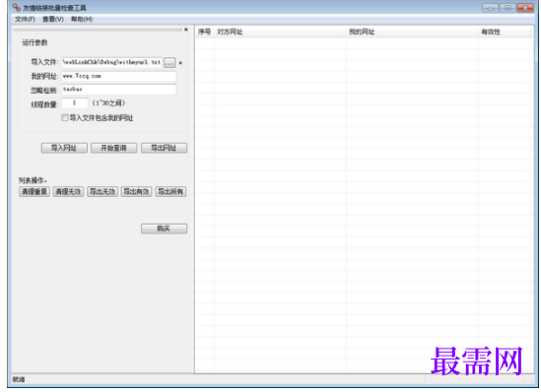Open the 文件(F) menu

coord(25,20)
